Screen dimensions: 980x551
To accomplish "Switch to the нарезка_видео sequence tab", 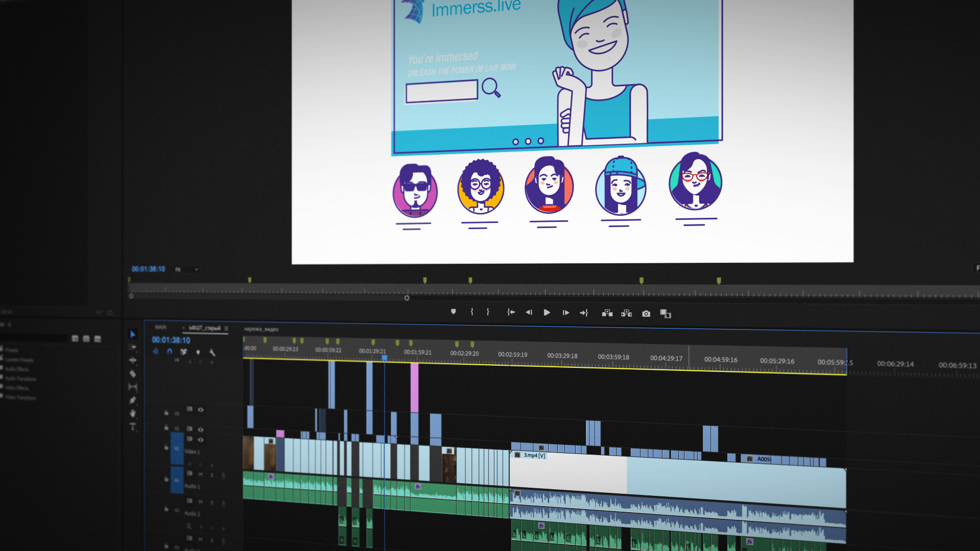I will click(261, 329).
